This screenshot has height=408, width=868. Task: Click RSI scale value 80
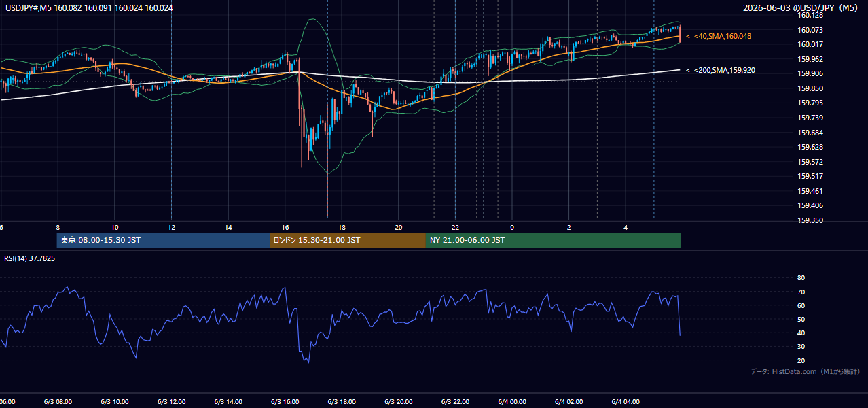pos(801,278)
